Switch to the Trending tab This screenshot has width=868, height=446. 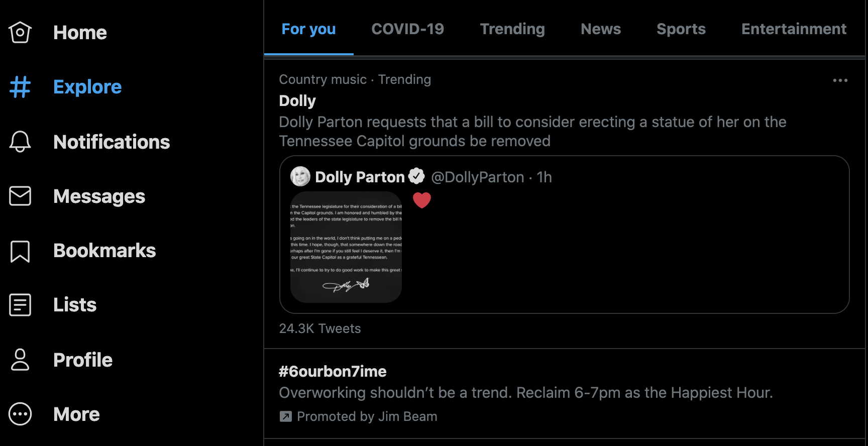pyautogui.click(x=512, y=29)
